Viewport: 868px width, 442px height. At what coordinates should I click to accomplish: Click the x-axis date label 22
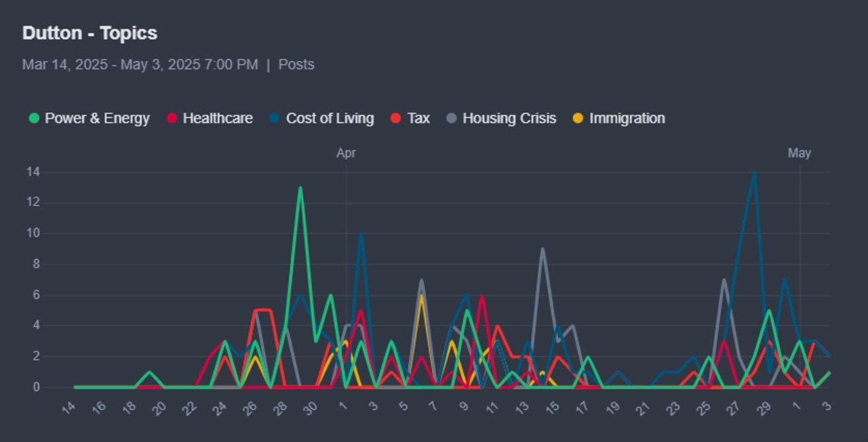(190, 407)
